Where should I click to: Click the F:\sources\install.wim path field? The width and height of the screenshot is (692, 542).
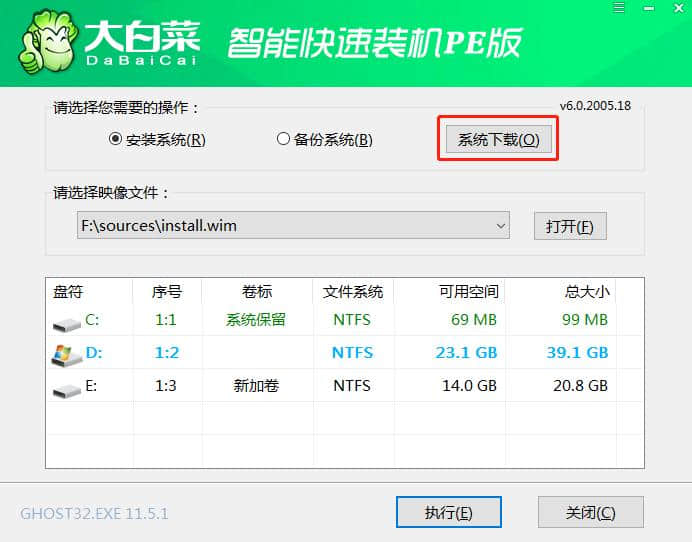coord(293,226)
